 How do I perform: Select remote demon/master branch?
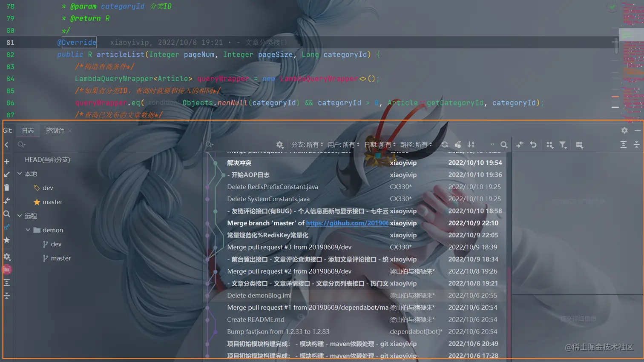pyautogui.click(x=61, y=258)
